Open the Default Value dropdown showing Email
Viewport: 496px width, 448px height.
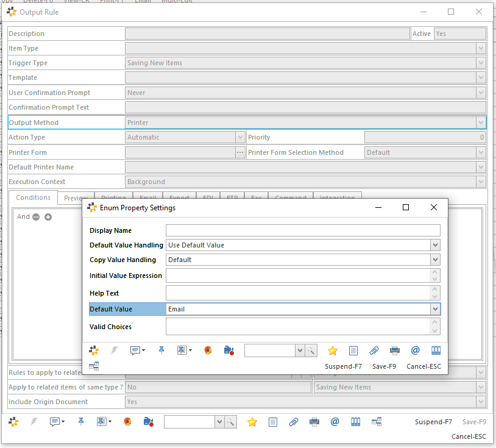[x=436, y=309]
